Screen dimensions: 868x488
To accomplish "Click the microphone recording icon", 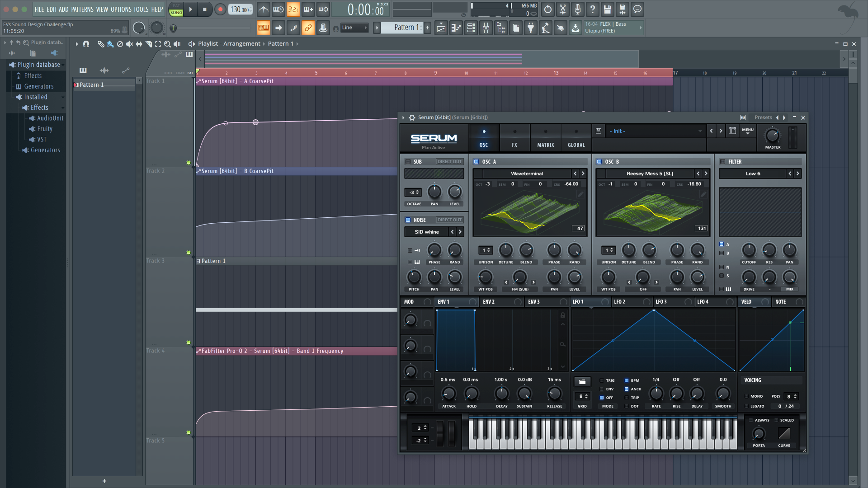I will point(578,9).
